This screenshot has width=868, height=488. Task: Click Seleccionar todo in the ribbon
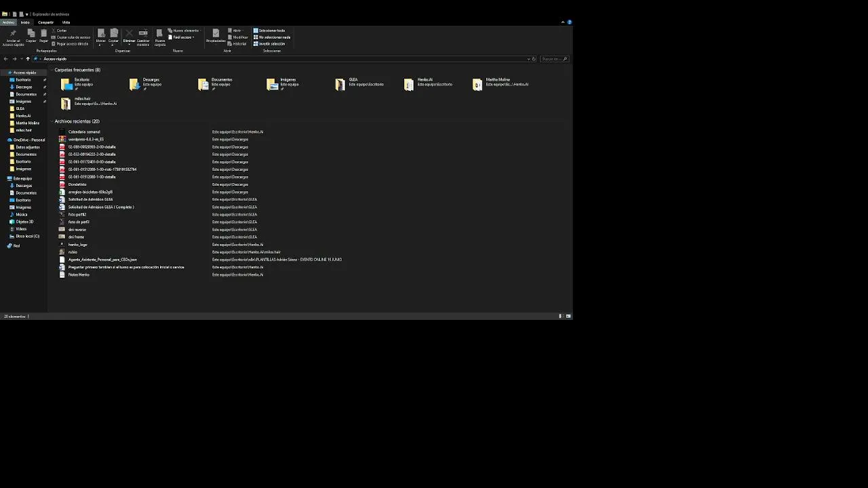click(269, 30)
